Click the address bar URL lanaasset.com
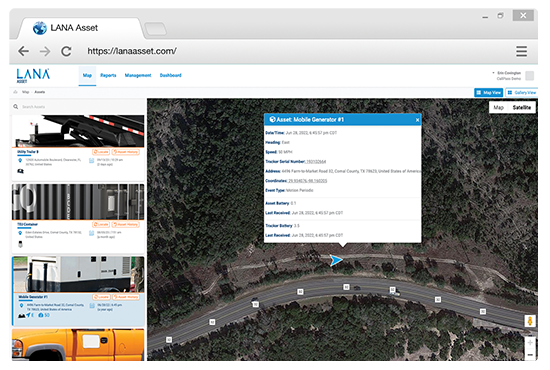Screen dimensions: 550x370 click(132, 51)
